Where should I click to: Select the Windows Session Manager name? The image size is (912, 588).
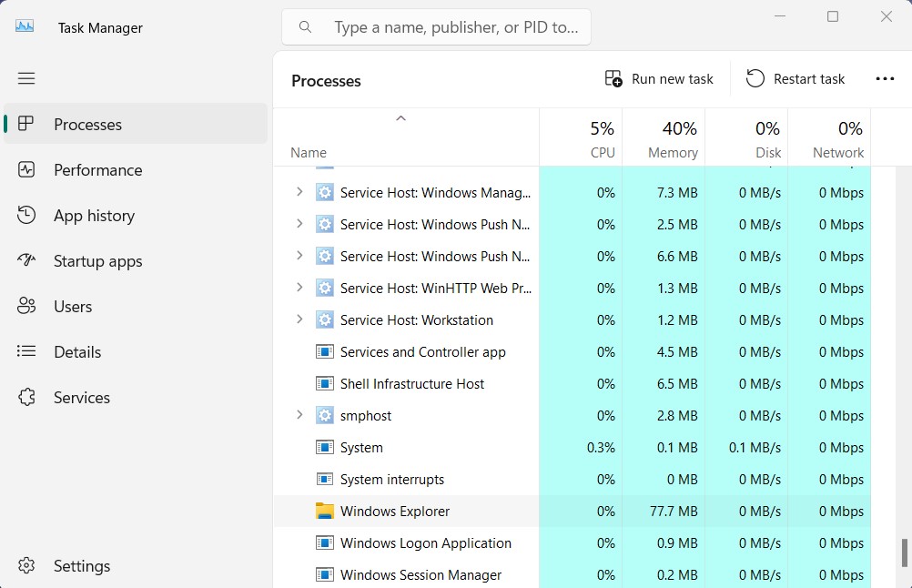421,575
